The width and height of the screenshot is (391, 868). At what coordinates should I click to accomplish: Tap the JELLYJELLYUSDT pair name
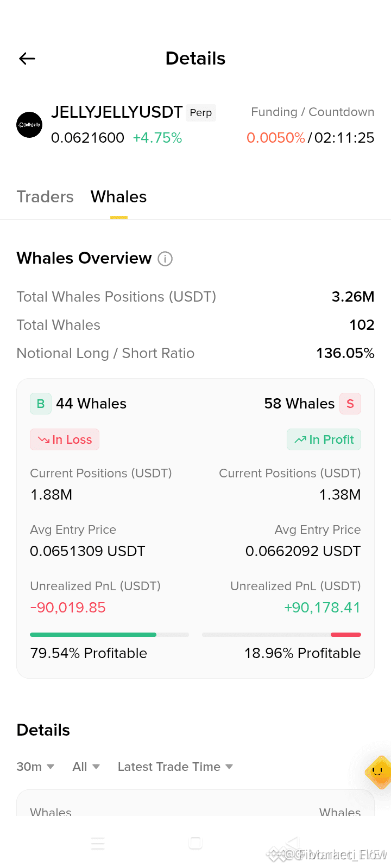click(117, 112)
